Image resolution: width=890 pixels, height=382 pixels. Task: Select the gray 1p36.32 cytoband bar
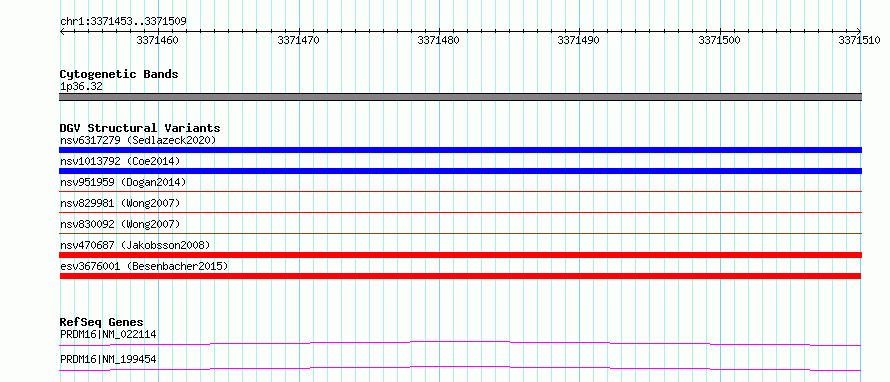(x=460, y=97)
